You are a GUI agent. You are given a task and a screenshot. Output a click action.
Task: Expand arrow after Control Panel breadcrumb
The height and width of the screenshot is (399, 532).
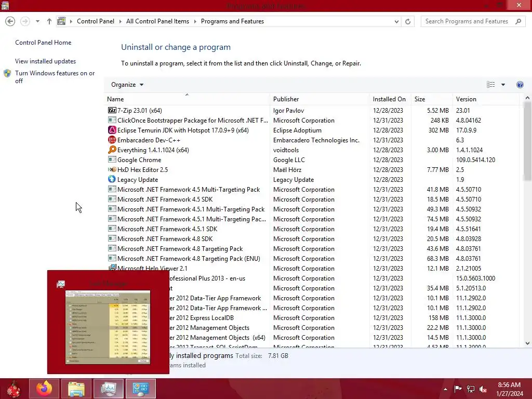(120, 21)
